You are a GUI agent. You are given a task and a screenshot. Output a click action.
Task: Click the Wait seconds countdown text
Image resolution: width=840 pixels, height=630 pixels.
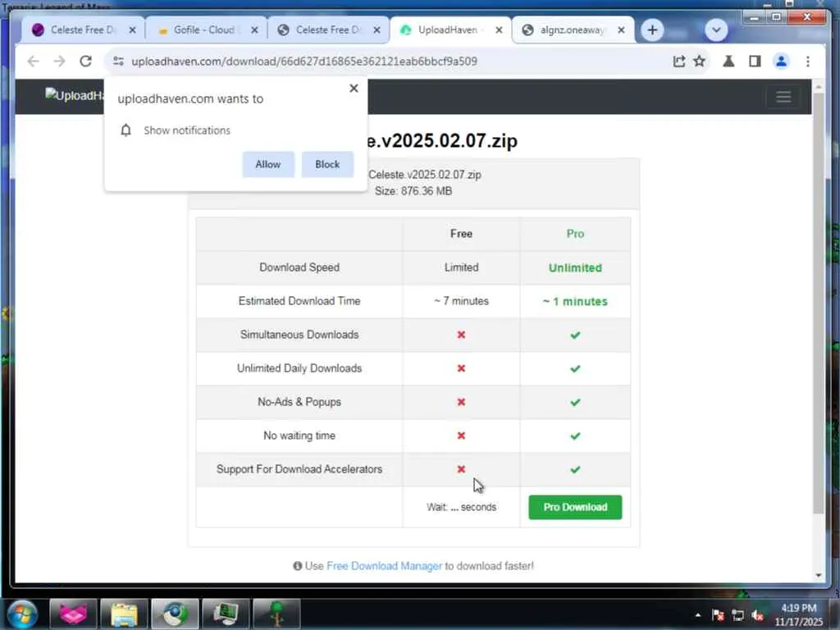pyautogui.click(x=461, y=507)
